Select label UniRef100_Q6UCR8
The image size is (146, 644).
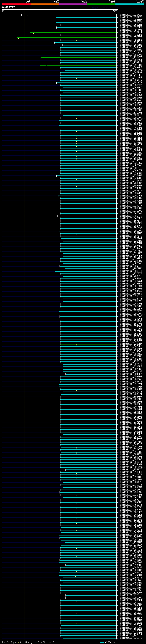tap(131, 25)
